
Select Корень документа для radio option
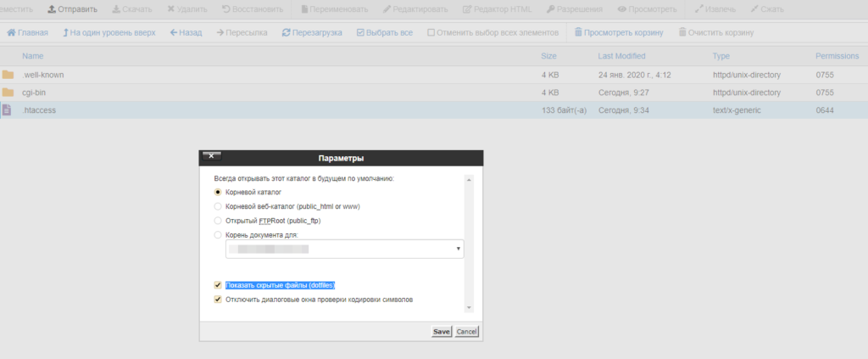point(218,235)
